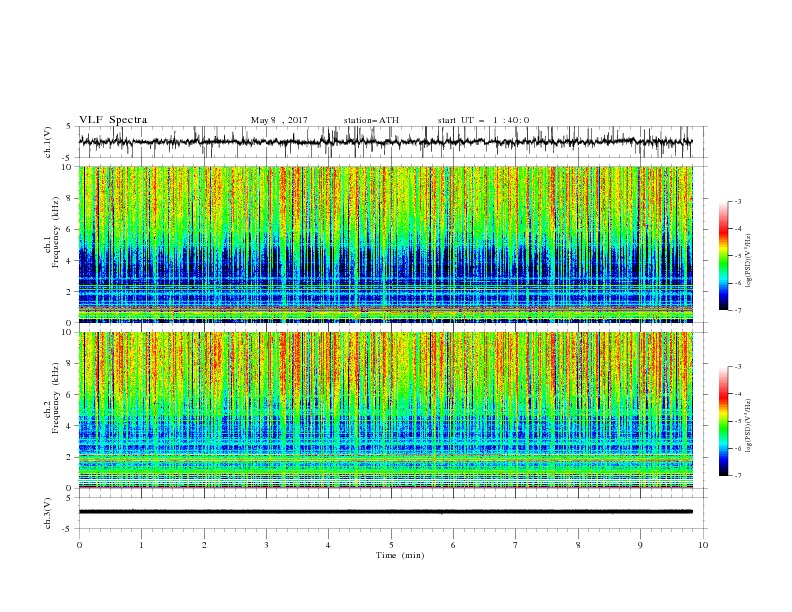Click the "5" minute tick label

391,545
